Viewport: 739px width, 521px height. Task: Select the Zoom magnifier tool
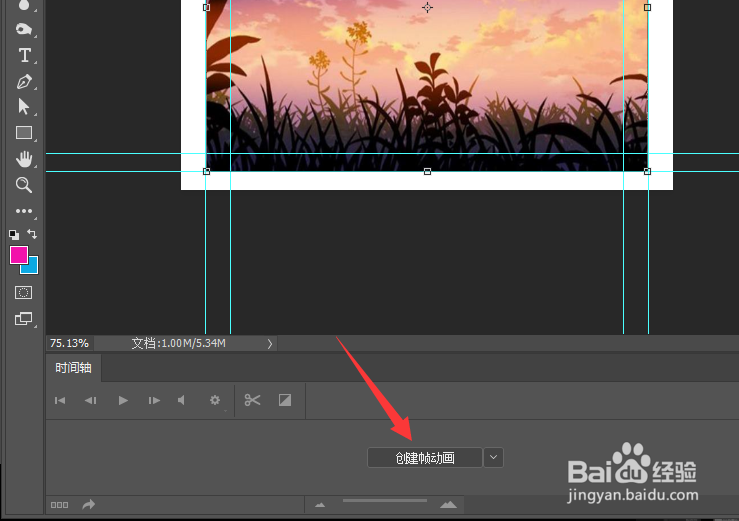click(x=24, y=185)
